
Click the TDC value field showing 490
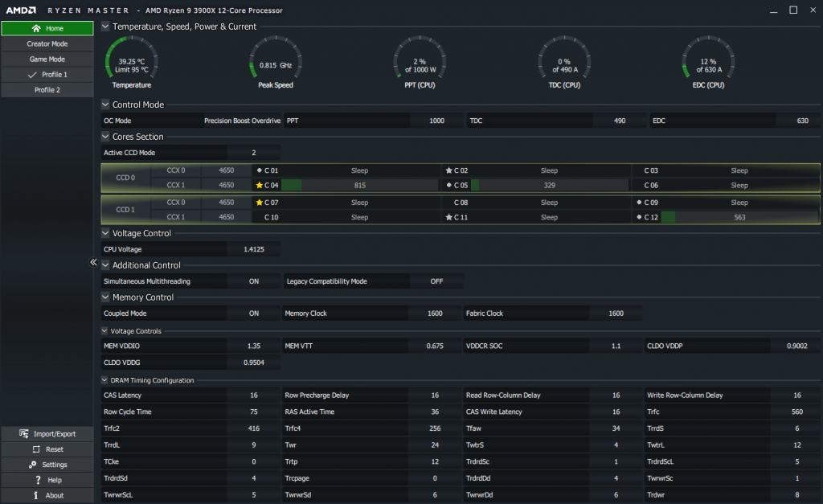click(x=620, y=121)
